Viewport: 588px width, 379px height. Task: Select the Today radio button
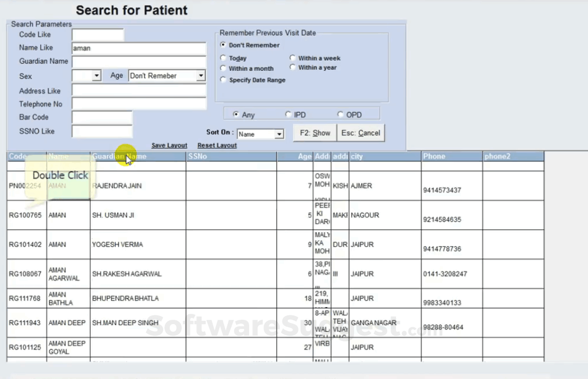coord(224,58)
